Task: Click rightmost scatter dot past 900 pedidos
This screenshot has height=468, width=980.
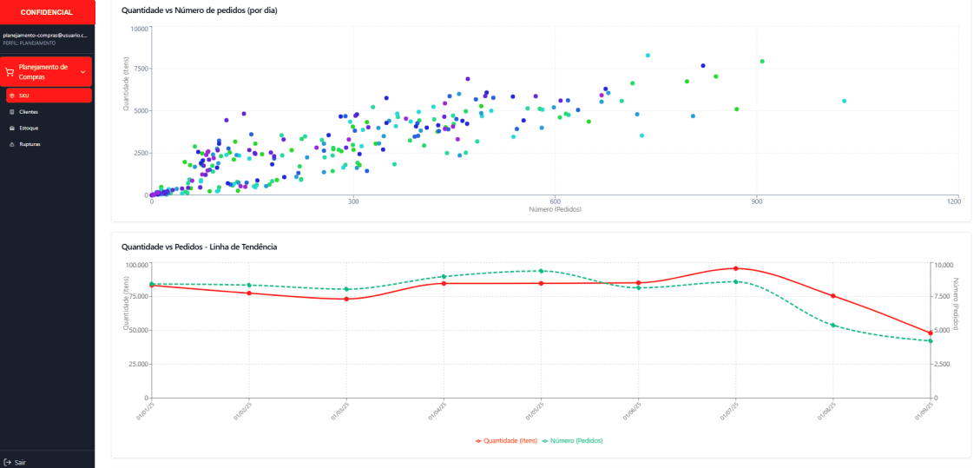Action: pyautogui.click(x=844, y=101)
